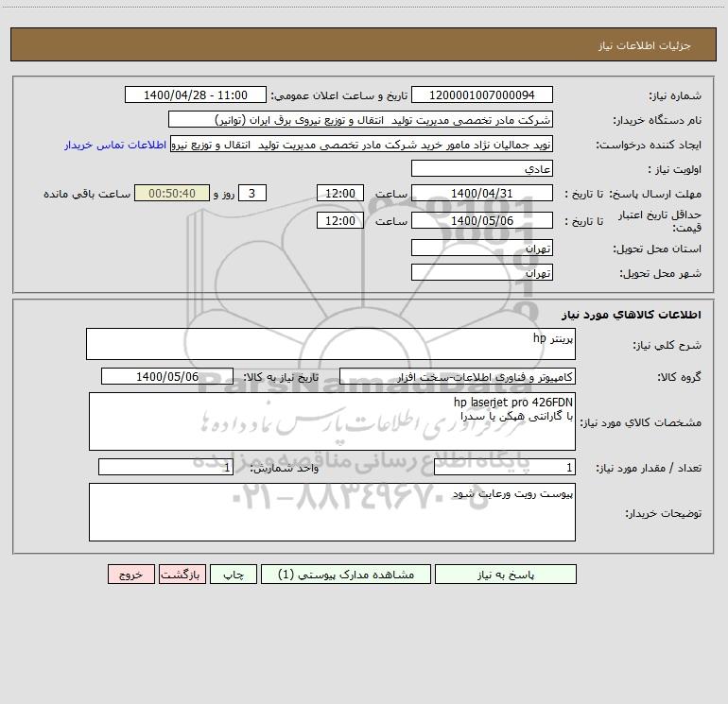The image size is (728, 704).
Task: Click the نام دستگاه خریدار field
Action: tap(360, 119)
